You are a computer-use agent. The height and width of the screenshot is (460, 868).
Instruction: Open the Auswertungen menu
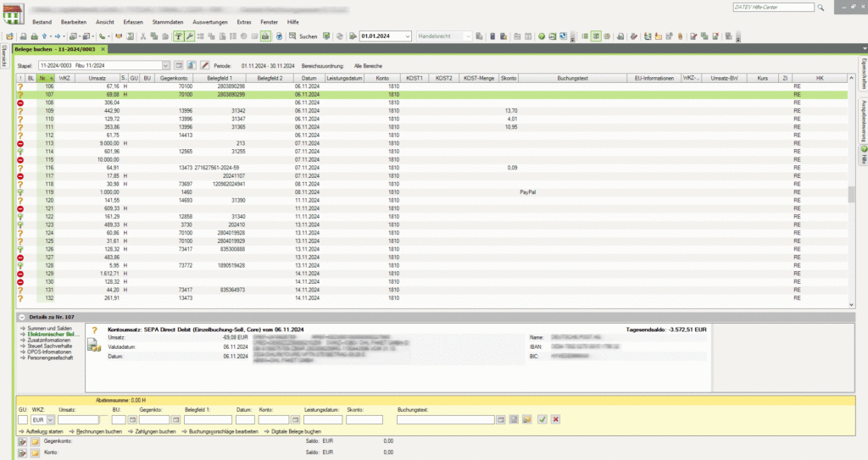210,22
